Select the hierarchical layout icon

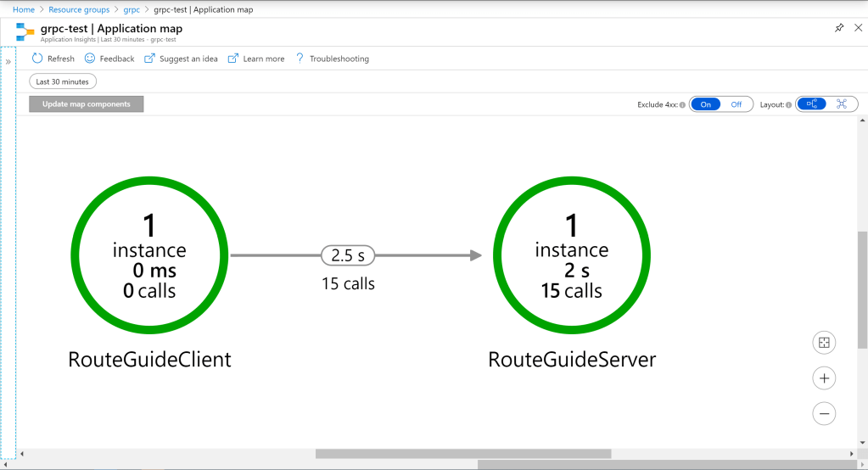click(x=812, y=104)
